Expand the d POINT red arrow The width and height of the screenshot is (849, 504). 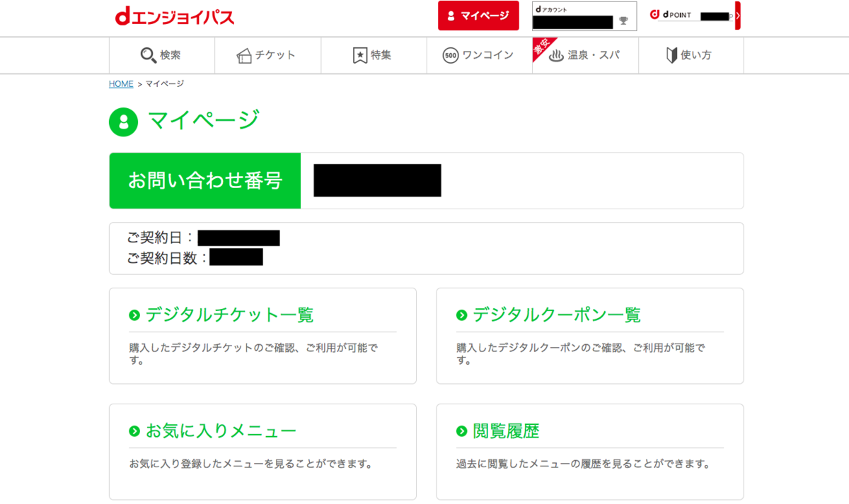738,16
